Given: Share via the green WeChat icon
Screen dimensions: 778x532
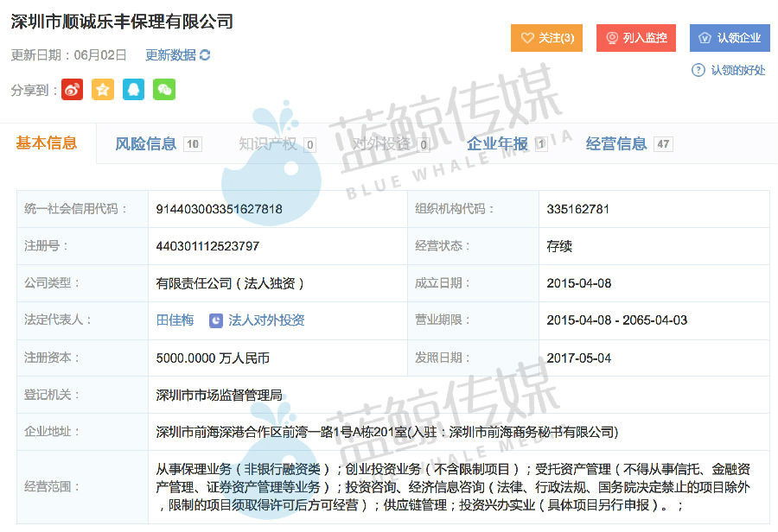Looking at the screenshot, I should point(164,89).
